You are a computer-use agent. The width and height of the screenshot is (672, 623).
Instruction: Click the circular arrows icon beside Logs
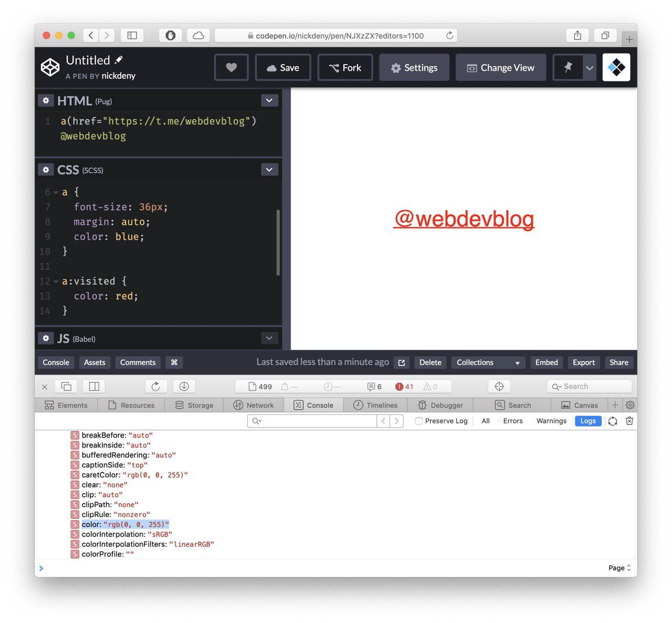(x=613, y=421)
